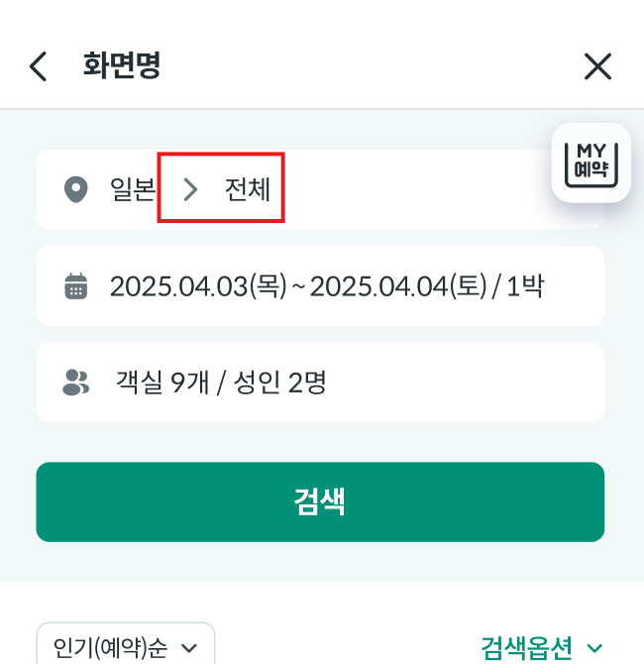The width and height of the screenshot is (644, 664).
Task: Open the 인기(예약)순 sort dropdown
Action: (125, 647)
